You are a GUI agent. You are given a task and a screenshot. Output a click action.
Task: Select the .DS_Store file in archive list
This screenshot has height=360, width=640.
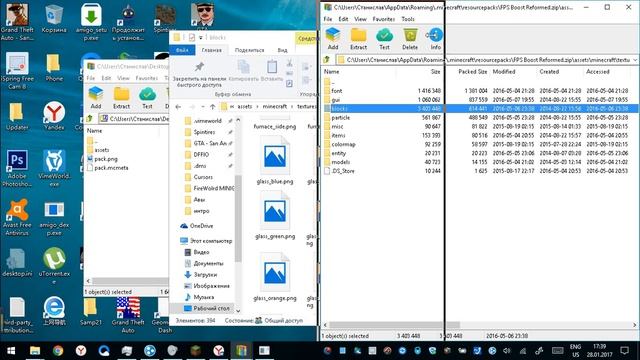(x=343, y=171)
